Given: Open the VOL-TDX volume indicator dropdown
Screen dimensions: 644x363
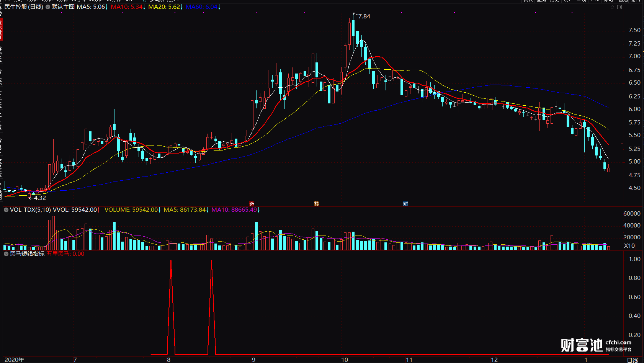Looking at the screenshot, I should pyautogui.click(x=6, y=210).
